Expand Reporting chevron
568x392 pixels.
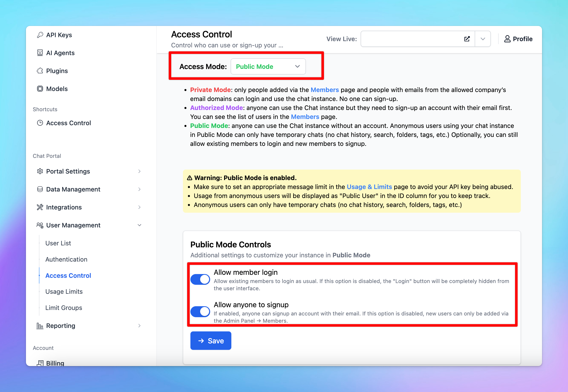tap(140, 326)
